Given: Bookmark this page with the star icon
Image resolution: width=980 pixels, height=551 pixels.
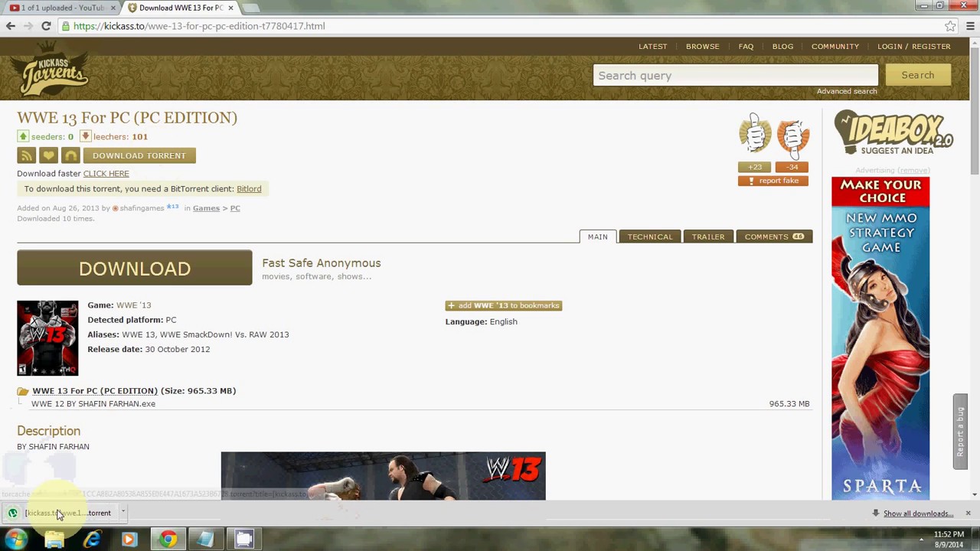Looking at the screenshot, I should (x=950, y=26).
